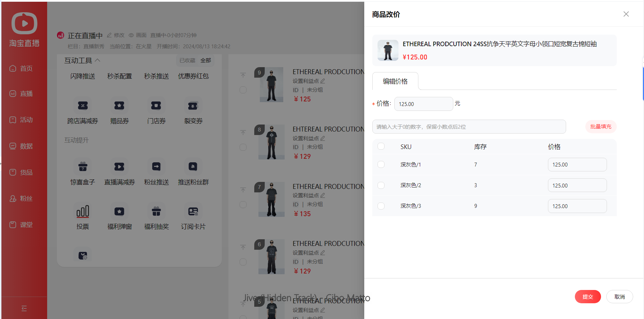Close the 商品改价 panel
Viewport: 644px width, 319px height.
[626, 14]
